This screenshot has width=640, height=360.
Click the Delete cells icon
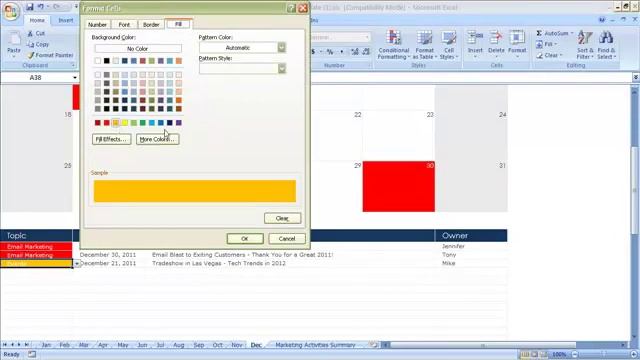click(496, 38)
